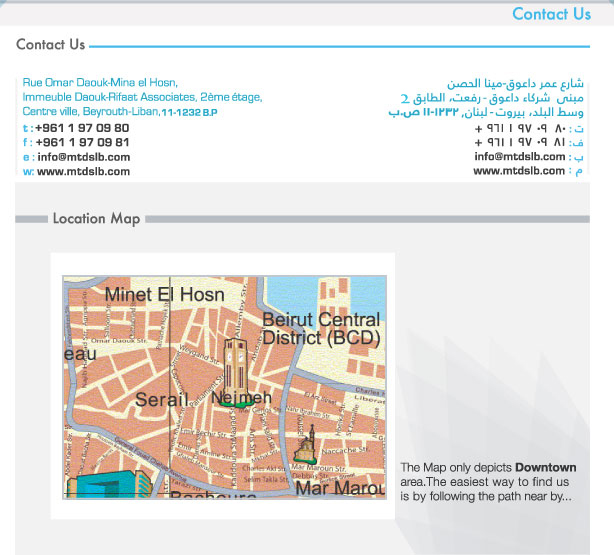The width and height of the screenshot is (614, 555).
Task: Click the Arabic www.mtdslb.com website link
Action: 519,171
